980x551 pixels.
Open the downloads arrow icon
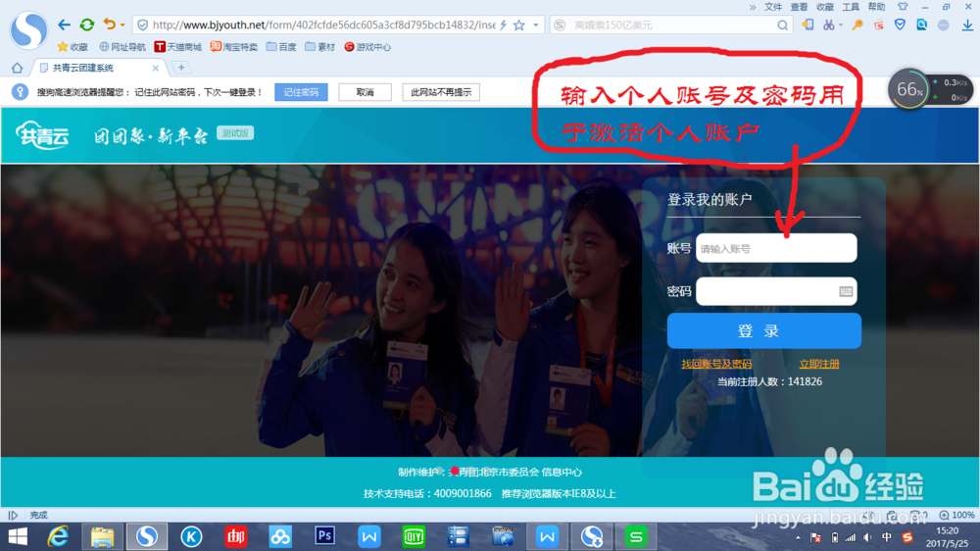click(x=967, y=25)
